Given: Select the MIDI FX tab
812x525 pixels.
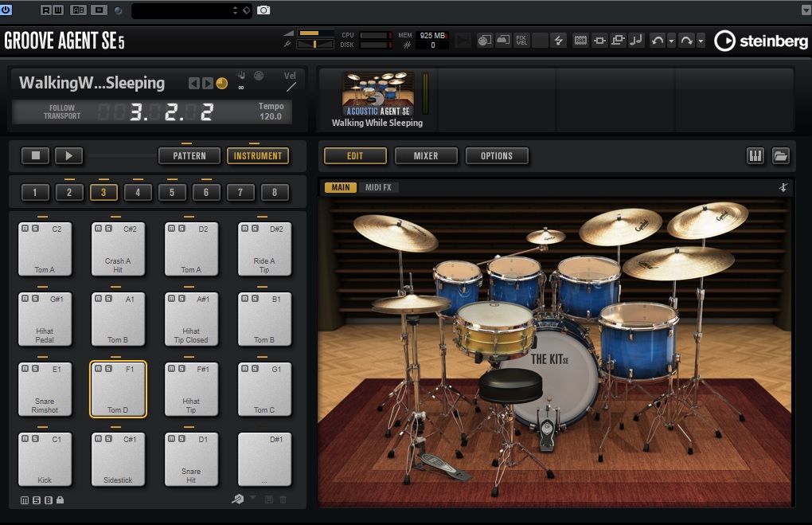Looking at the screenshot, I should pyautogui.click(x=379, y=187).
